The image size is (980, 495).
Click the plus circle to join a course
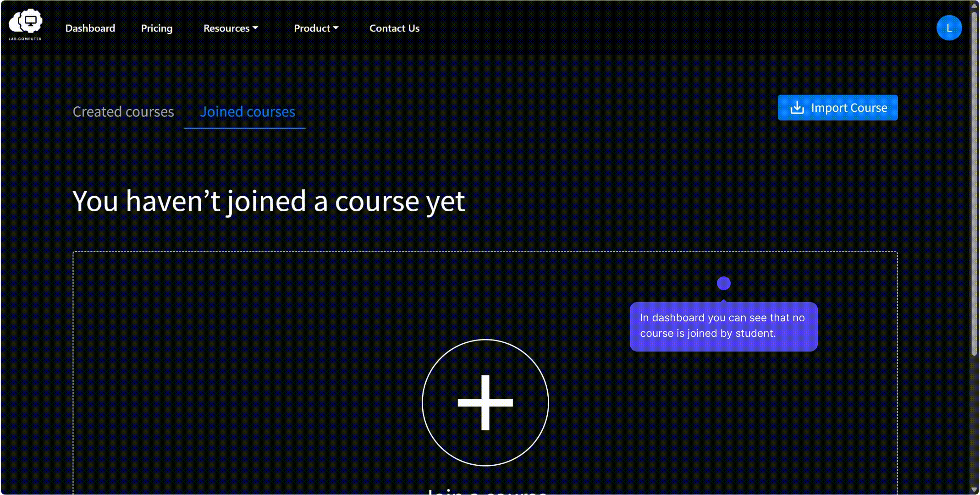click(485, 402)
